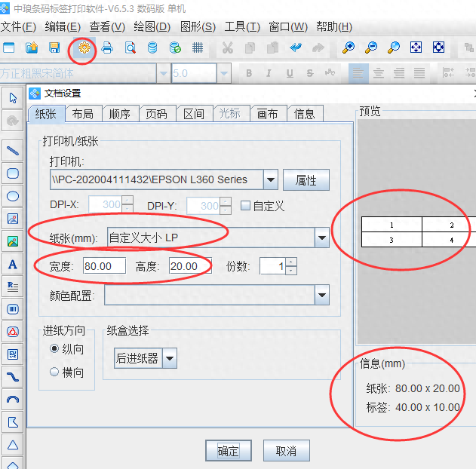The image size is (476, 469).
Task: Open print preview magnifier icon
Action: [130, 48]
